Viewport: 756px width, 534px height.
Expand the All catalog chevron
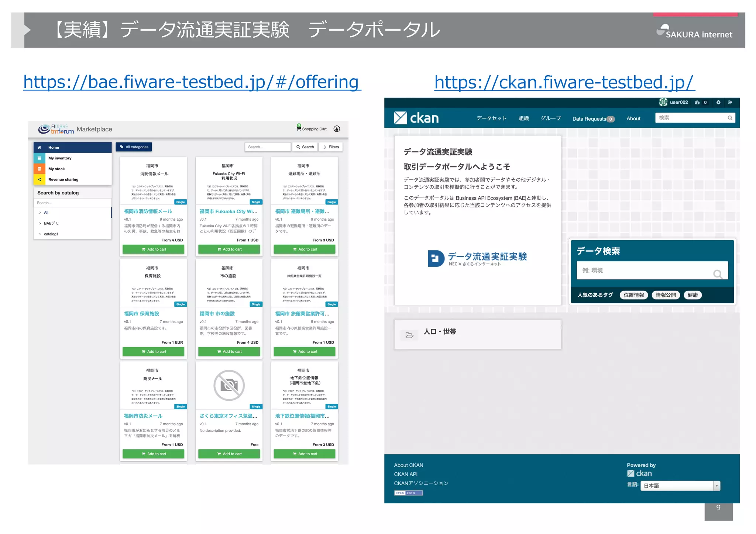tap(40, 213)
